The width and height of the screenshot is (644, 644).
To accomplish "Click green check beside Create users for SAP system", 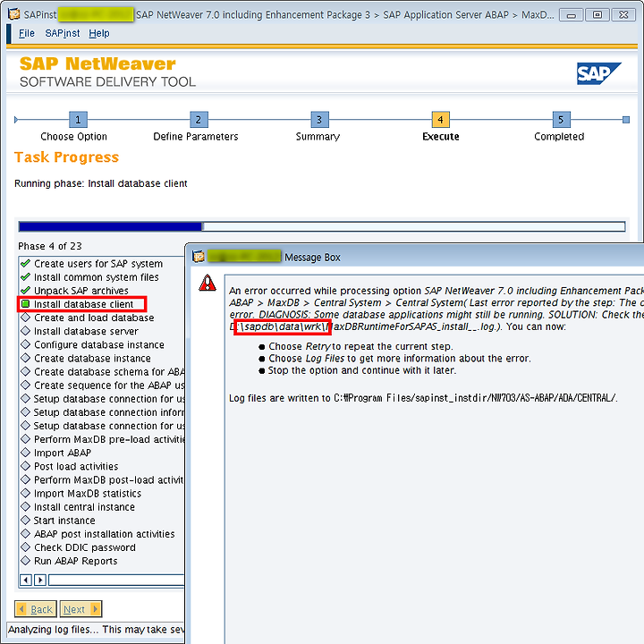I will pos(25,263).
